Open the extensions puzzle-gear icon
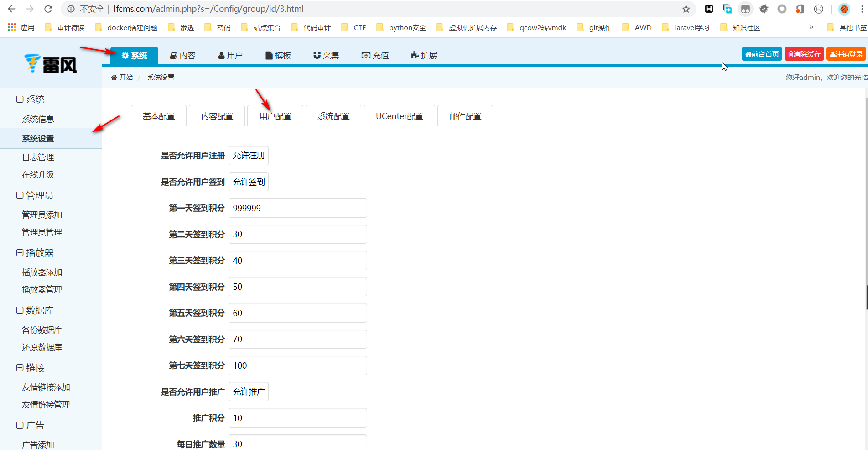This screenshot has height=450, width=868. (764, 9)
